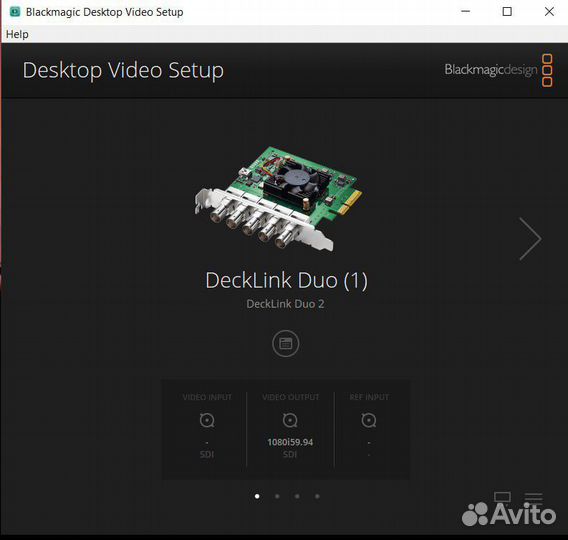Click "SDI" under Video Input
This screenshot has width=568, height=540.
point(207,454)
